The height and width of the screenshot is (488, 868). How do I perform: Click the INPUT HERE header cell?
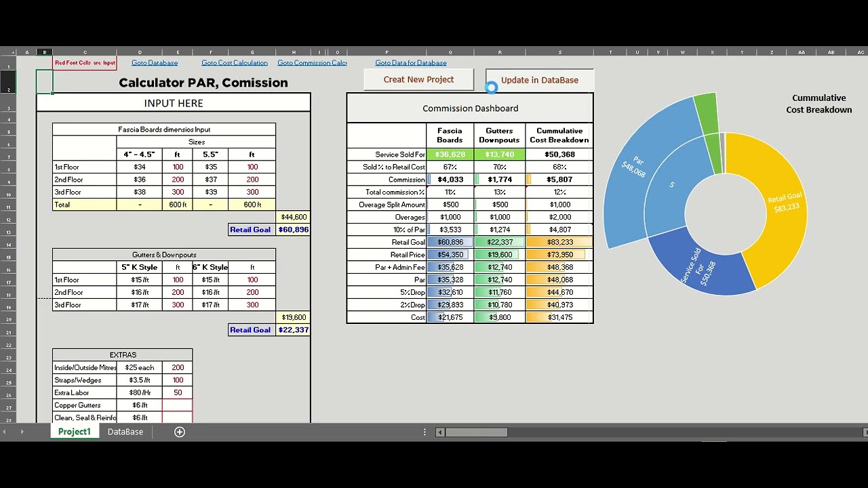coord(174,103)
